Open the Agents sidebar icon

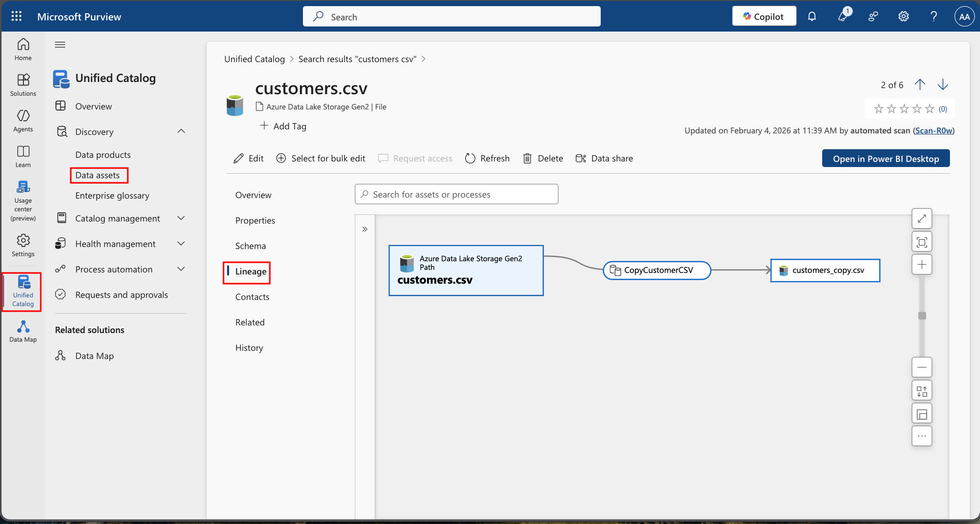coord(23,120)
